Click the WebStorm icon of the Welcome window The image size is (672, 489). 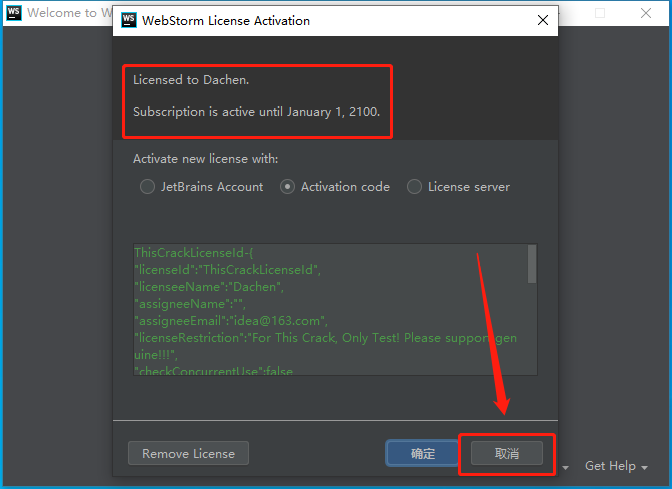14,13
